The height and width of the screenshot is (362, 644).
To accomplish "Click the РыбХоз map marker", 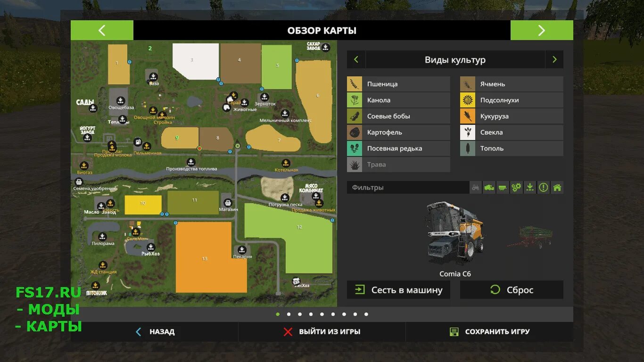I will tap(150, 247).
